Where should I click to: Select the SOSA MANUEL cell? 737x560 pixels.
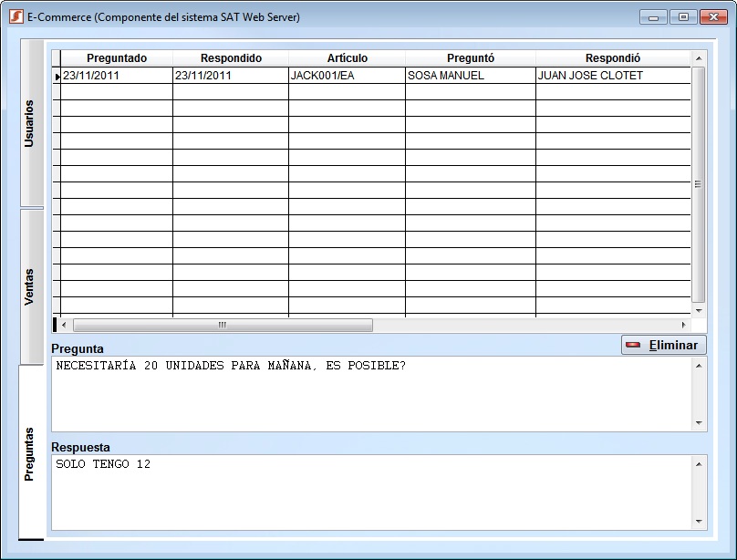470,77
